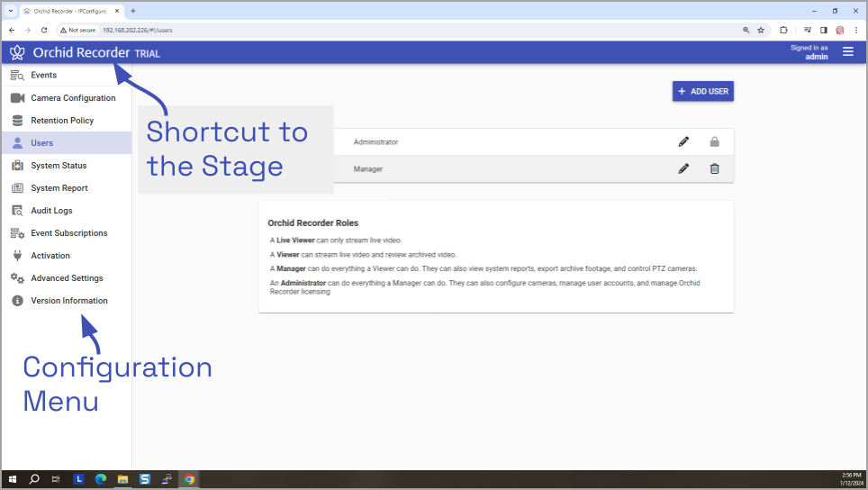
Task: Open the Windows Start menu
Action: point(13,479)
